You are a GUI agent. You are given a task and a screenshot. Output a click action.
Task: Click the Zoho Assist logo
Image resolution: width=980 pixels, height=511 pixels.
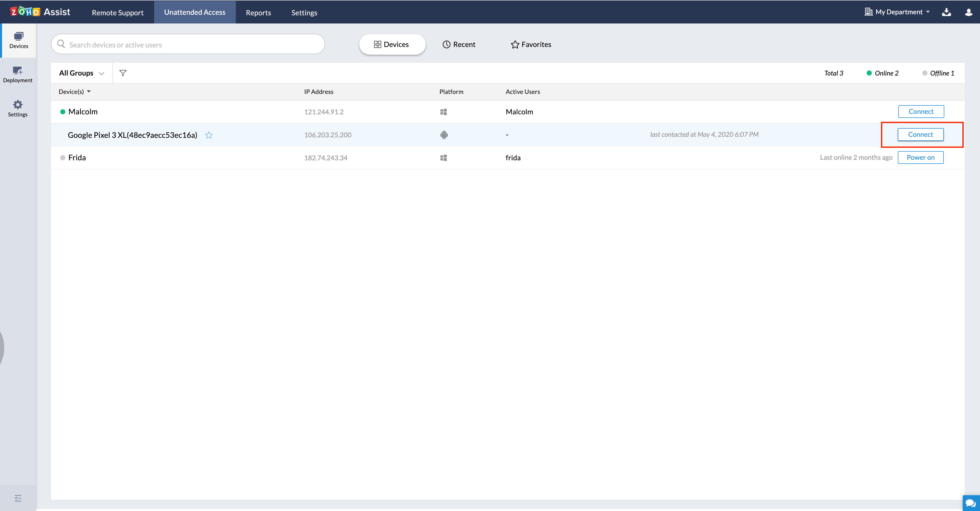click(40, 11)
